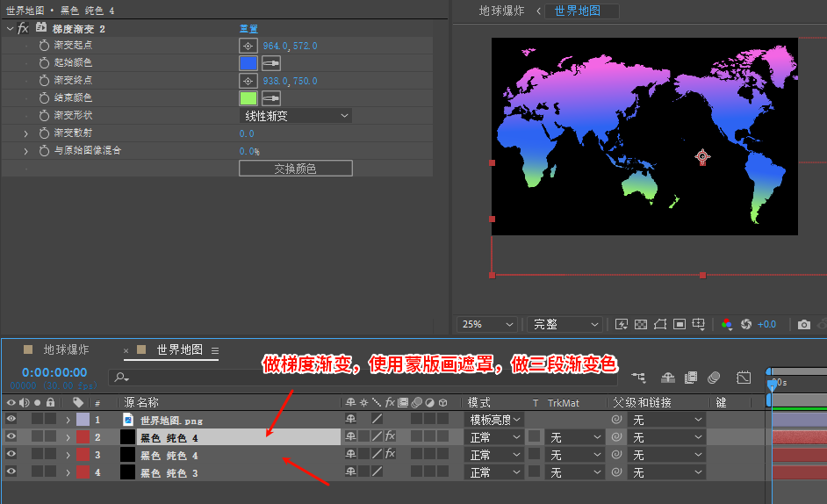Open the 25% magnification dropdown
The width and height of the screenshot is (827, 504).
click(487, 324)
